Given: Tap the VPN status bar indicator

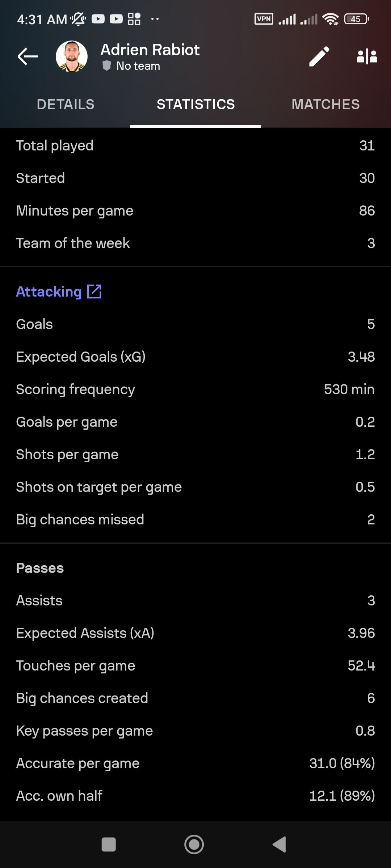Looking at the screenshot, I should coord(264,19).
